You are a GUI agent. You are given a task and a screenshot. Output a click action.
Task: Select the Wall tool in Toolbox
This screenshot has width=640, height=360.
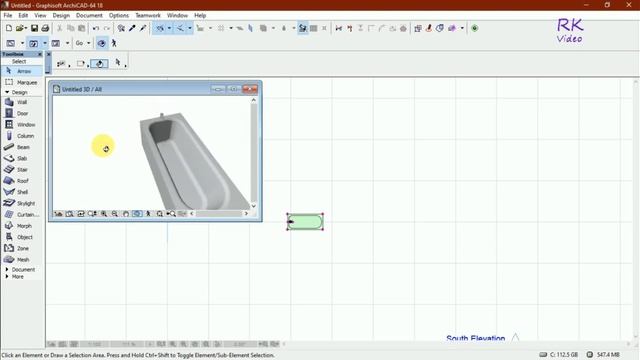(21, 102)
